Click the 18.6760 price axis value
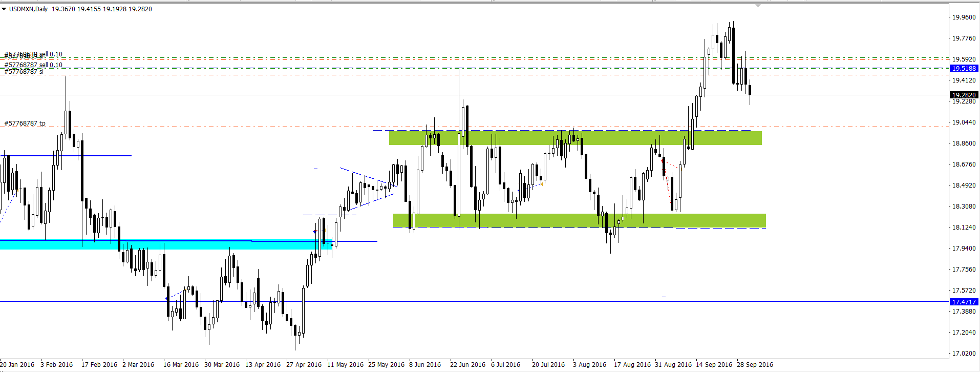 coord(964,164)
